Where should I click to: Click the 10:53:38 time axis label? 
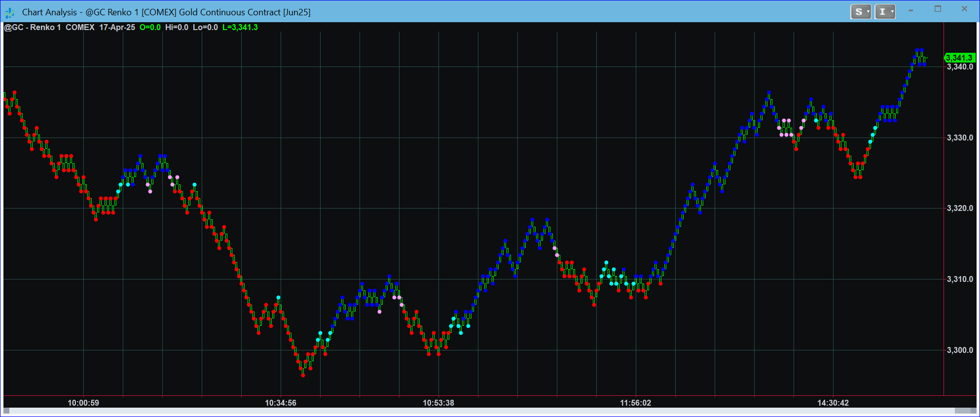(438, 403)
